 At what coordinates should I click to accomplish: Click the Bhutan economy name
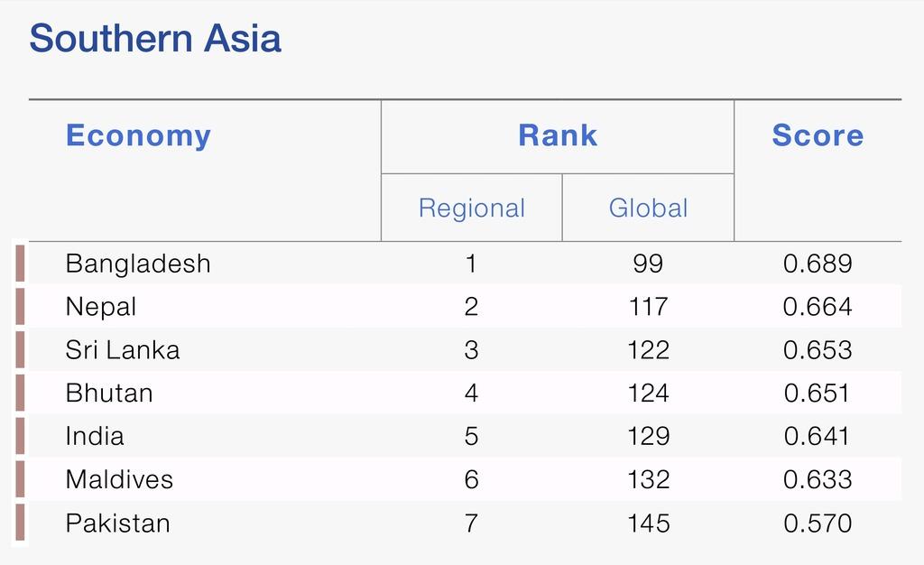click(109, 393)
